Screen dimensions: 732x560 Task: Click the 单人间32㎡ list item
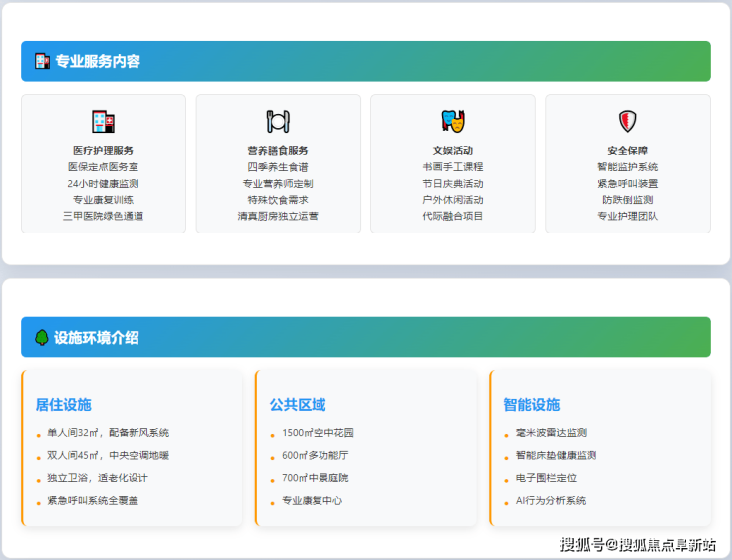pyautogui.click(x=109, y=433)
